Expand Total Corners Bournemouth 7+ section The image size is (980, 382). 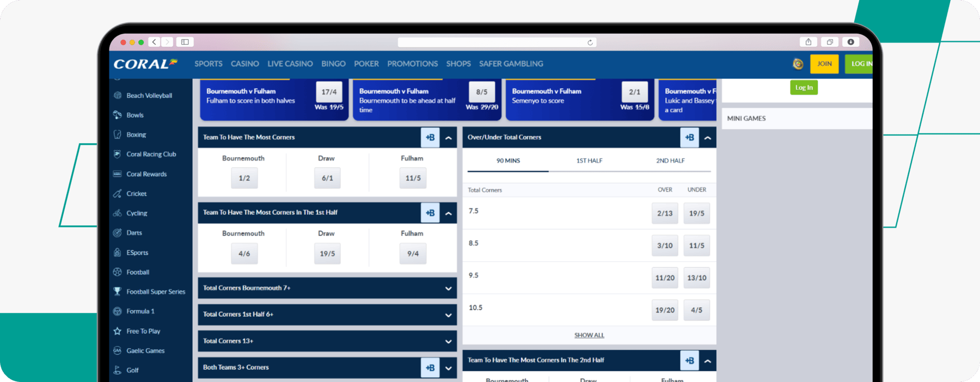tap(448, 288)
